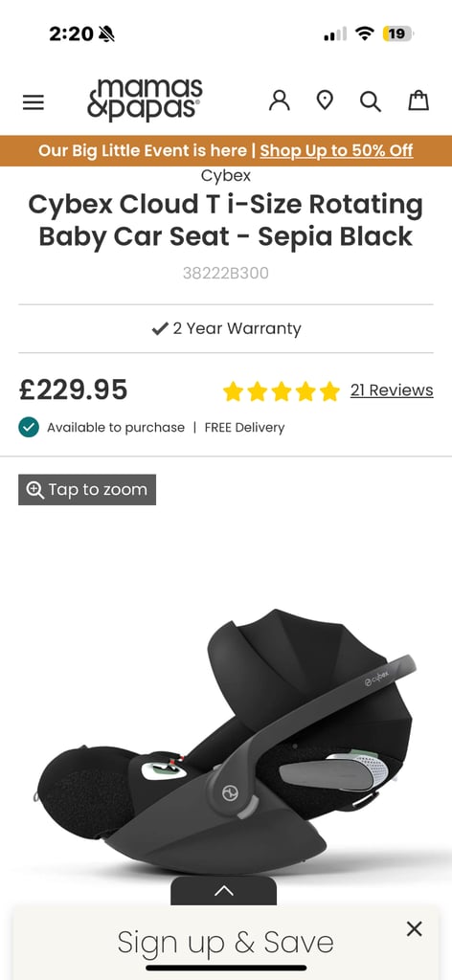This screenshot has height=980, width=452.
Task: Open the store locator pin icon
Action: tap(325, 100)
